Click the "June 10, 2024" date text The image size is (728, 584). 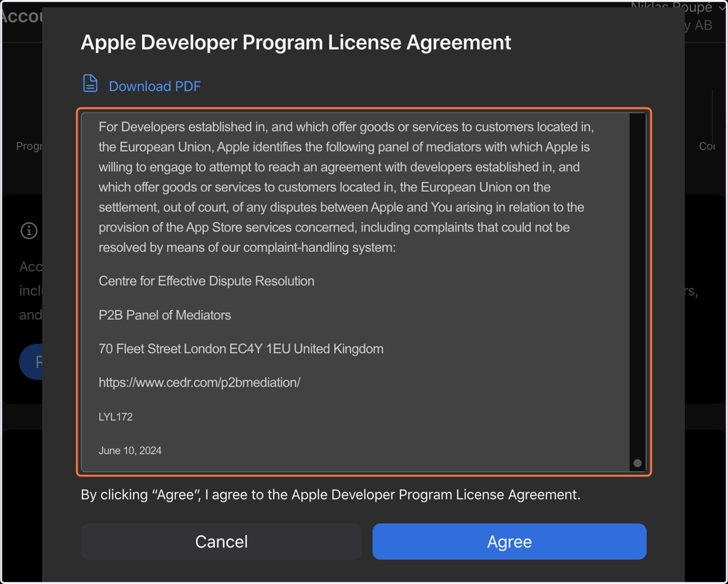pos(130,450)
